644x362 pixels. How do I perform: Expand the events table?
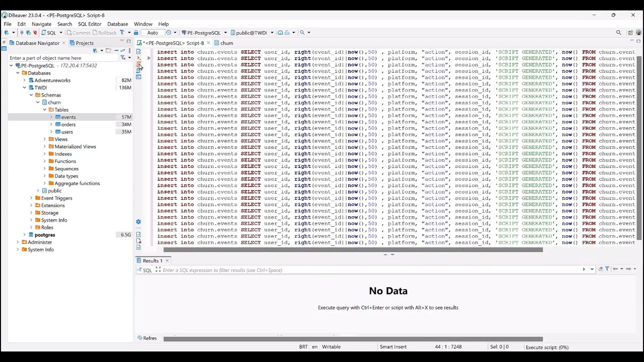point(51,117)
